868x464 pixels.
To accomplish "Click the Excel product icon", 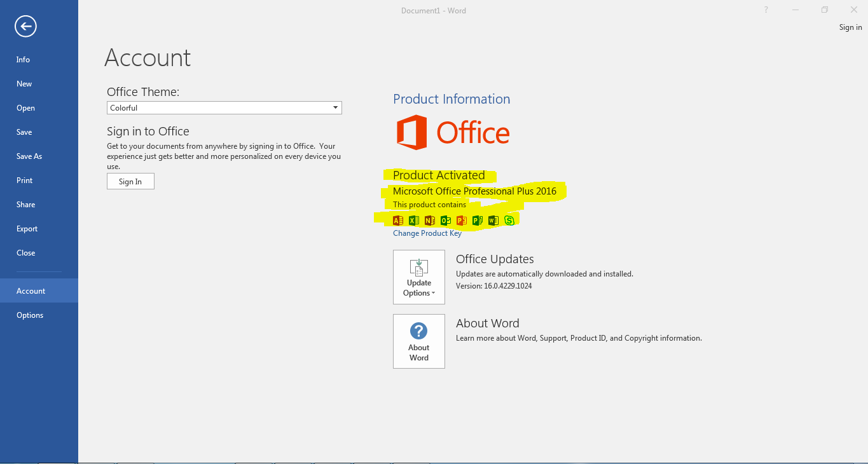I will [414, 221].
